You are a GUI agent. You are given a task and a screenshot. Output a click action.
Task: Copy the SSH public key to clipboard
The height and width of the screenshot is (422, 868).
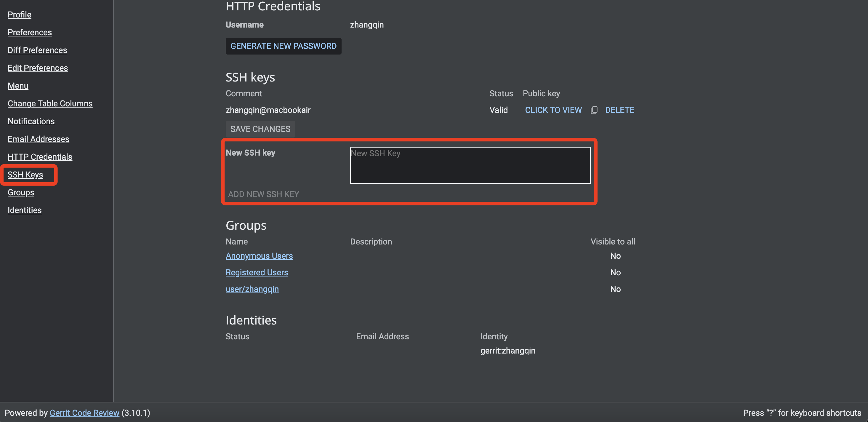[x=594, y=110]
